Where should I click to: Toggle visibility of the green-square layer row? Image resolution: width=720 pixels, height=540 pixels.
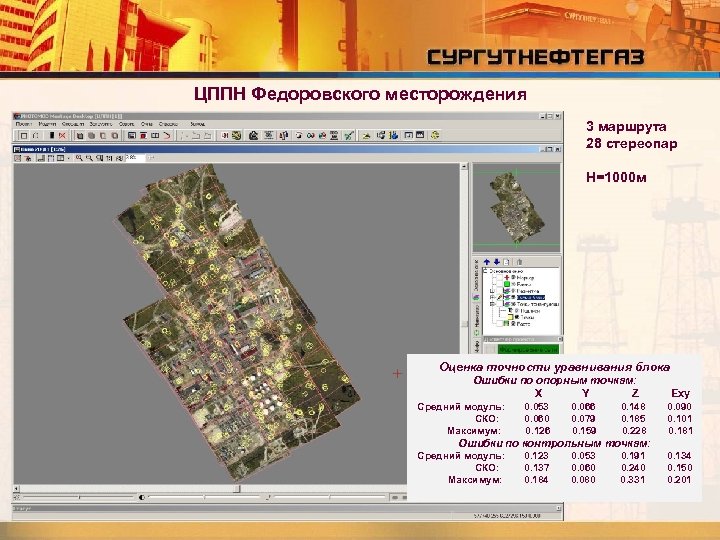pyautogui.click(x=513, y=284)
